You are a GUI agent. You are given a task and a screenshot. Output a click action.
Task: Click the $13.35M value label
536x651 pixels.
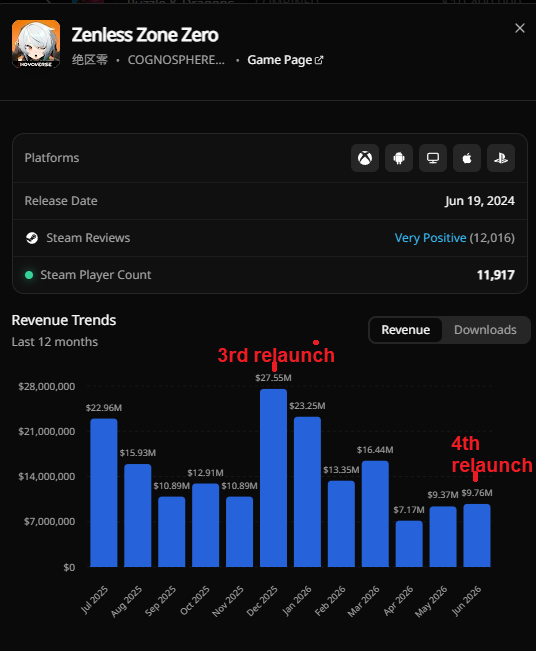coord(341,470)
